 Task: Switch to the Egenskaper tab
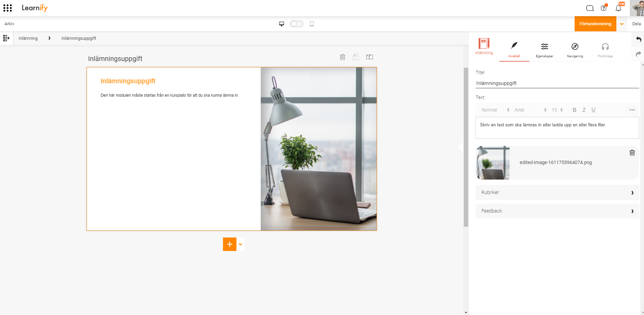coord(545,50)
